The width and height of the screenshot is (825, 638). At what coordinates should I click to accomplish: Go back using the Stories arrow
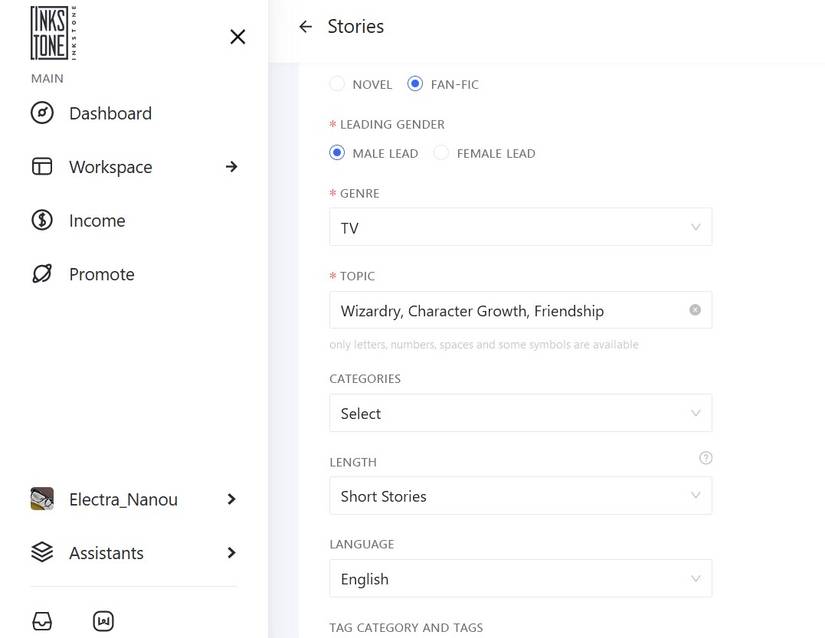(305, 27)
